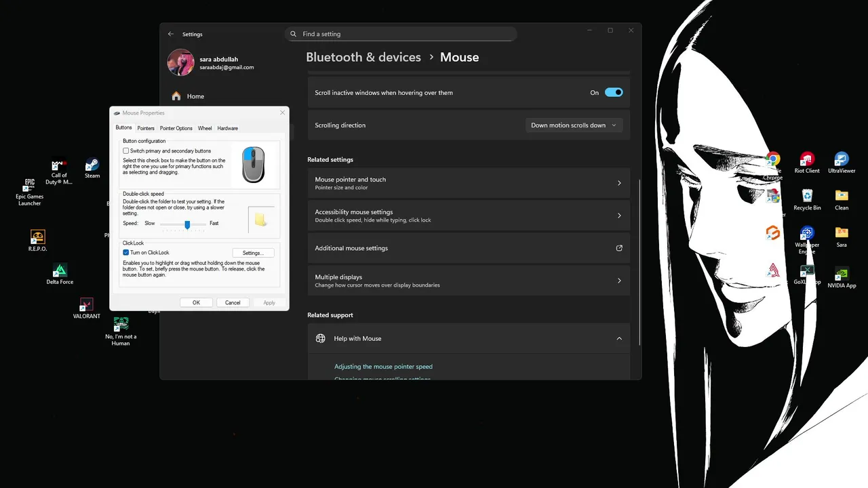Click Bluetooth & devices breadcrumb
868x488 pixels.
363,57
